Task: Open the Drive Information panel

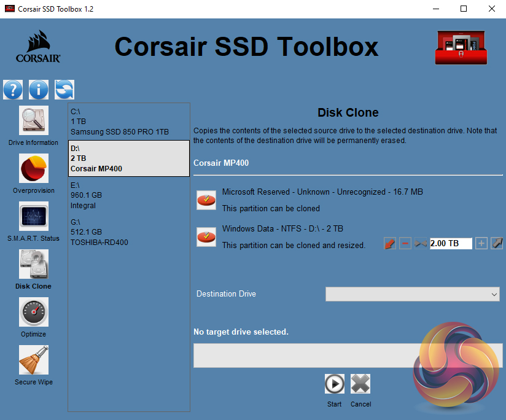Action: pyautogui.click(x=33, y=121)
